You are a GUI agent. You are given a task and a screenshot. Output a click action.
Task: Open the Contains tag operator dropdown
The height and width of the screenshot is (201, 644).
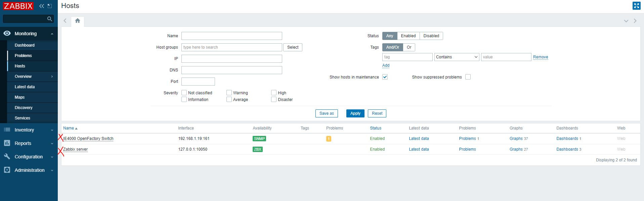tap(457, 57)
